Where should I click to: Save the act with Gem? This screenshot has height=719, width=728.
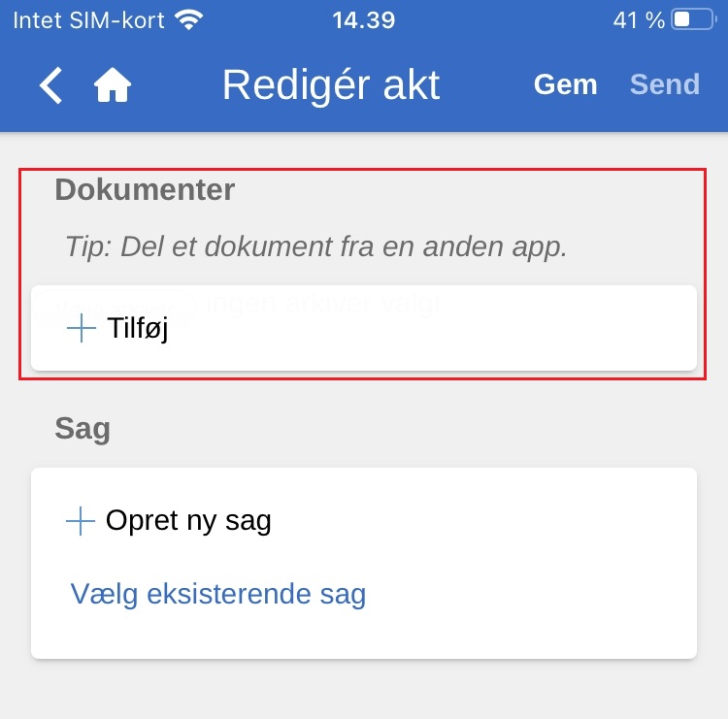tap(565, 85)
